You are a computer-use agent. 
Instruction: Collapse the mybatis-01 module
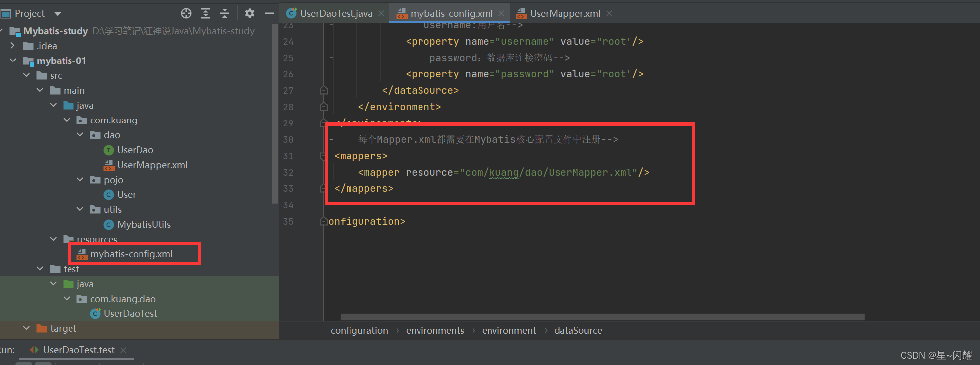click(13, 61)
